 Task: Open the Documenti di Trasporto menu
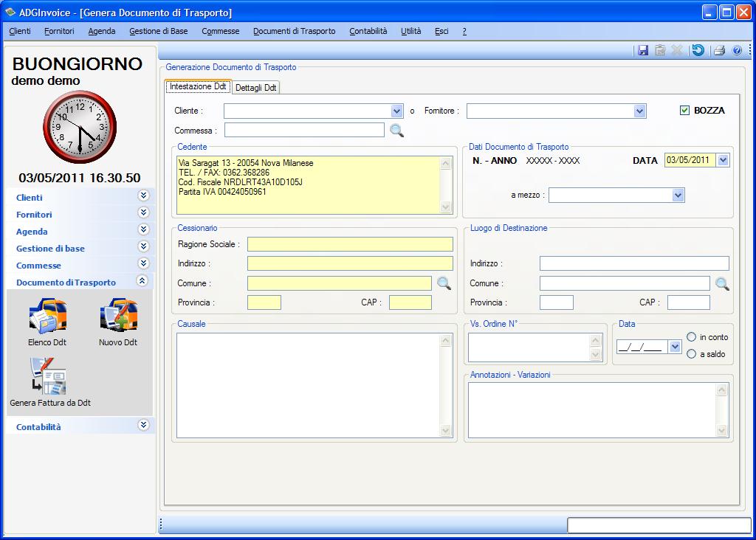coord(294,31)
